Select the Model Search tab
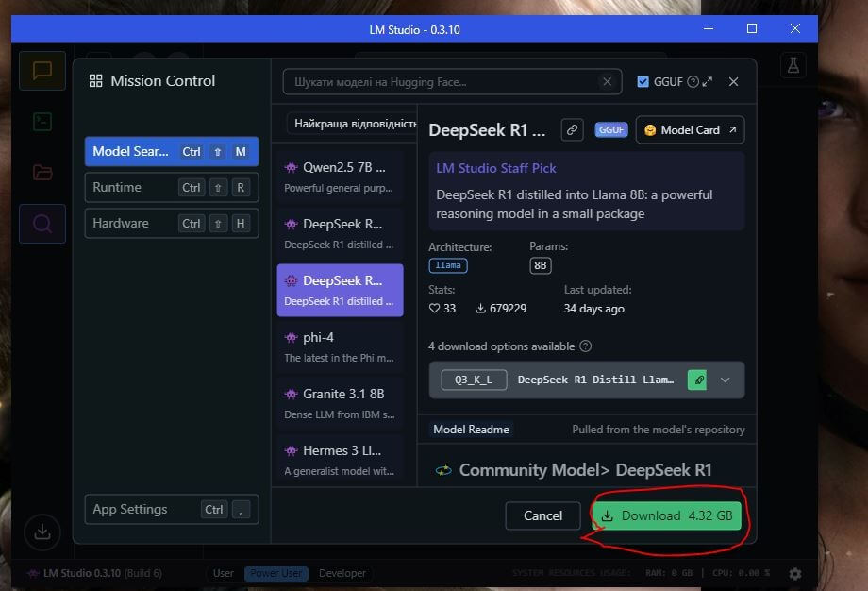The image size is (868, 591). point(172,151)
